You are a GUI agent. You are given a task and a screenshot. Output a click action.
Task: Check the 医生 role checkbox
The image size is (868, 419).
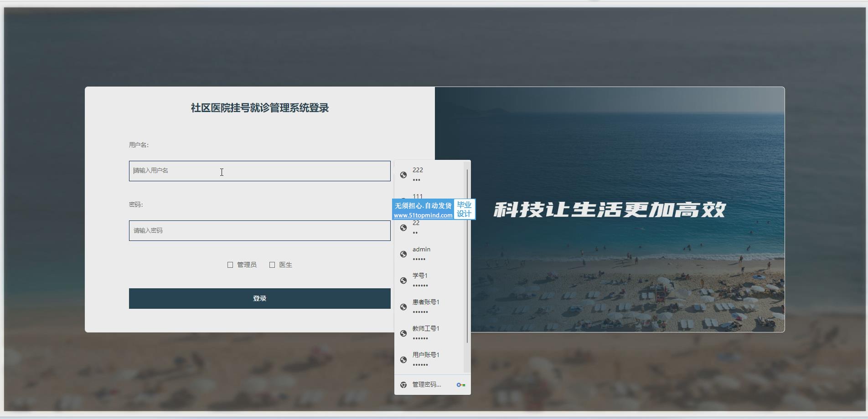[x=272, y=265]
